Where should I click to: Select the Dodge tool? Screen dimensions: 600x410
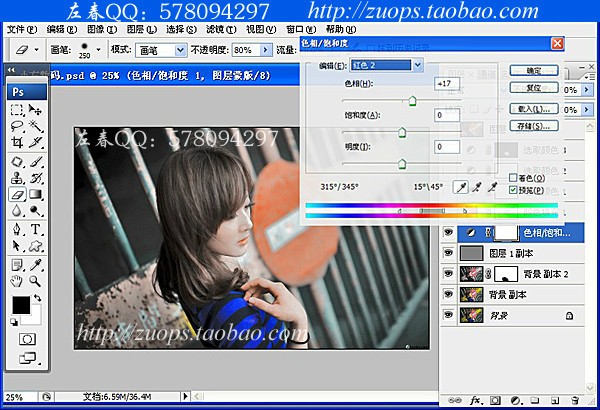(36, 211)
